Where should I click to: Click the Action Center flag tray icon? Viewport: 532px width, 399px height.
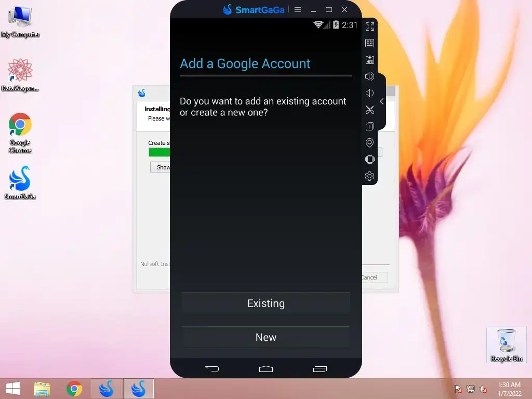click(x=458, y=389)
